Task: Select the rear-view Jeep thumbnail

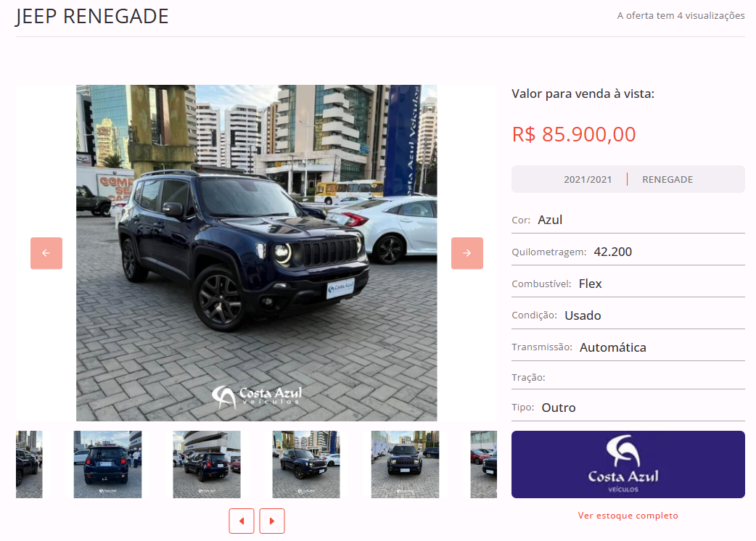Action: pyautogui.click(x=107, y=464)
